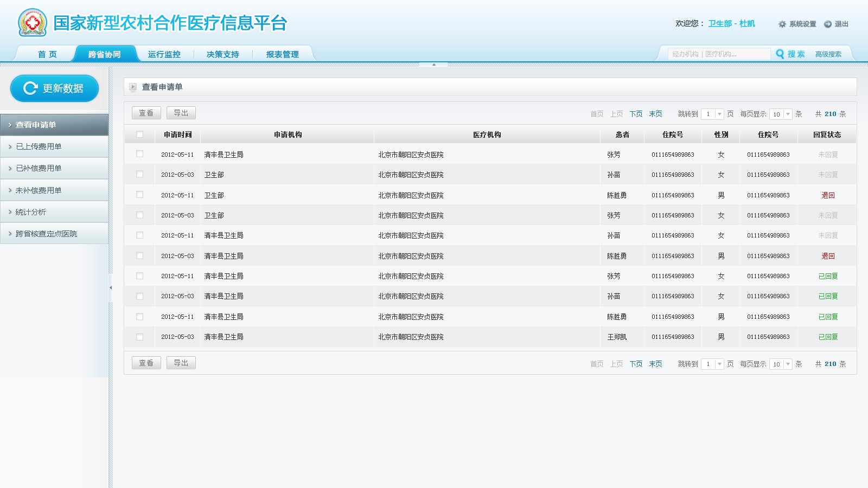Click the 申请时间 column header
This screenshot has width=868, height=488.
click(x=177, y=134)
